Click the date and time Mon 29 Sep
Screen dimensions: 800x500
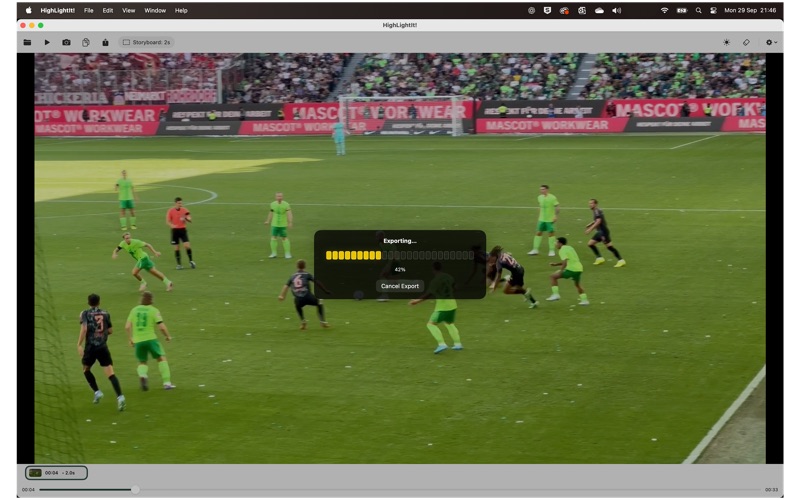click(x=750, y=10)
